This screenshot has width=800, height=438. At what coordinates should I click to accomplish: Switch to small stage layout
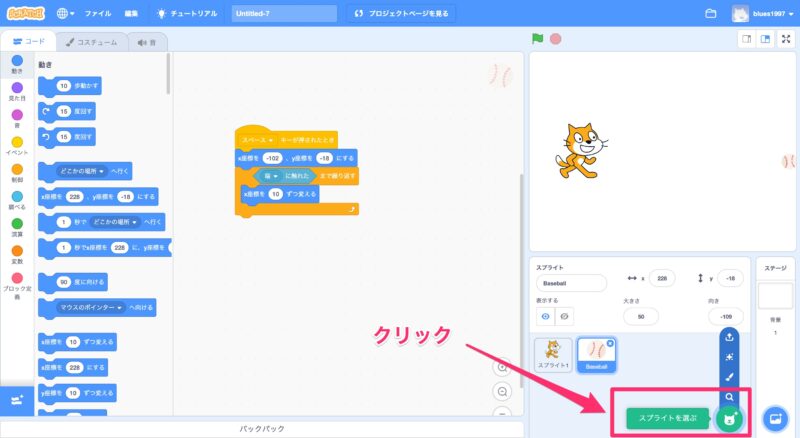[x=746, y=39]
